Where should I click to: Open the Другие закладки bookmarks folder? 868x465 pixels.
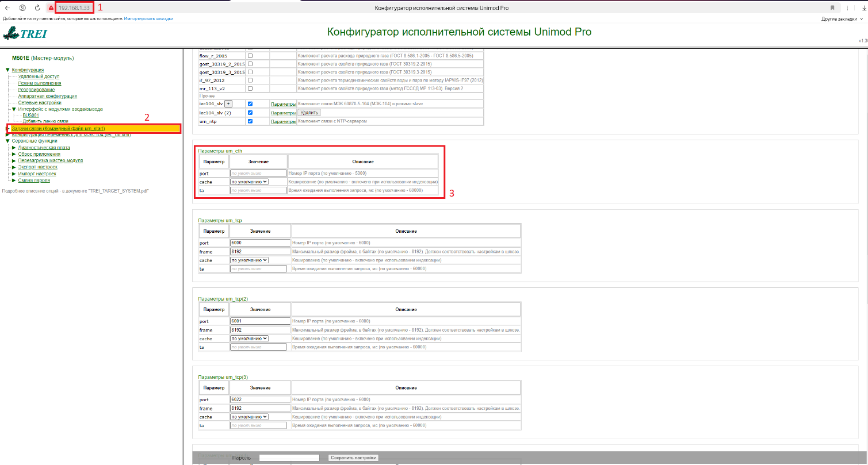(x=842, y=19)
